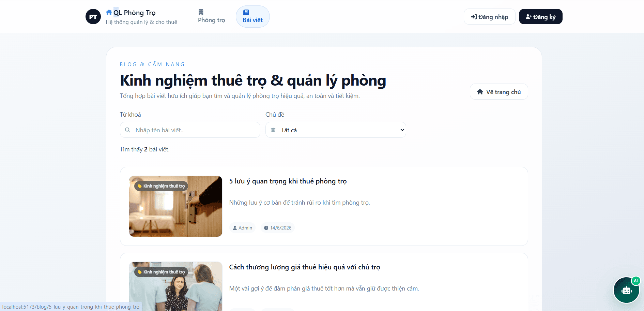Click the add-user icon in Đăng ký
Viewport: 644px width, 311px height.
point(528,17)
